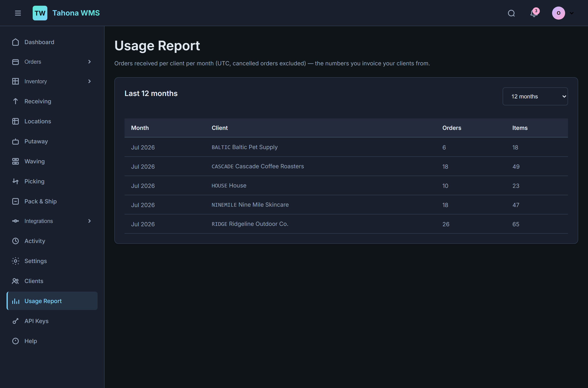Open API Keys page in sidebar
588x388 pixels.
pyautogui.click(x=52, y=321)
